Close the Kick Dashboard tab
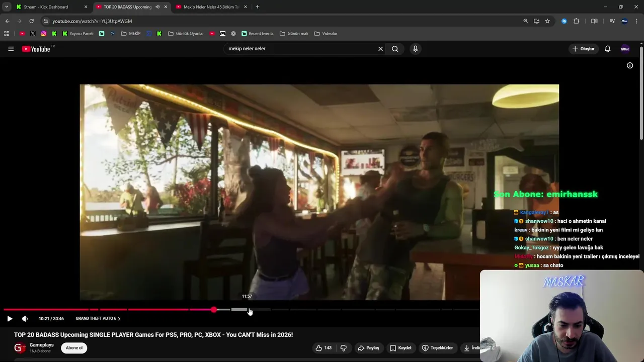 (x=86, y=7)
